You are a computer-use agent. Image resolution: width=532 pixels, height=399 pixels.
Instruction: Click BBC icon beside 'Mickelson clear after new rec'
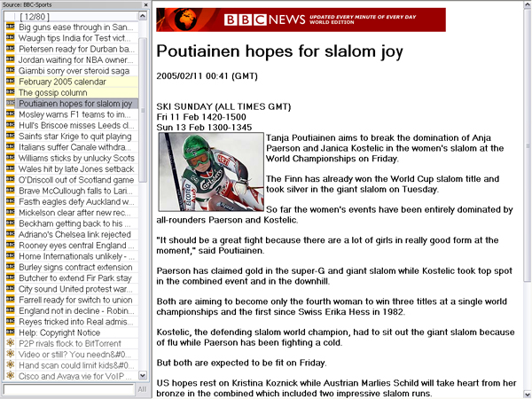(10, 212)
